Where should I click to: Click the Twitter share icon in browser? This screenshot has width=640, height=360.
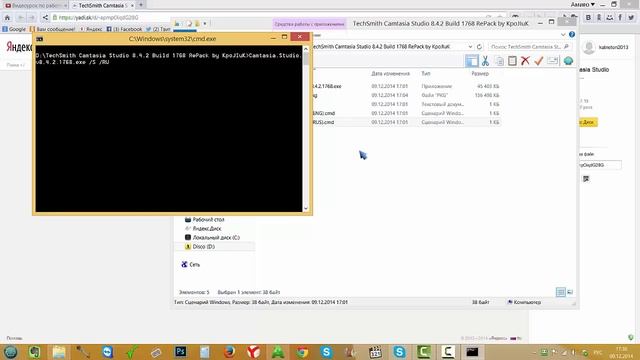631,18
